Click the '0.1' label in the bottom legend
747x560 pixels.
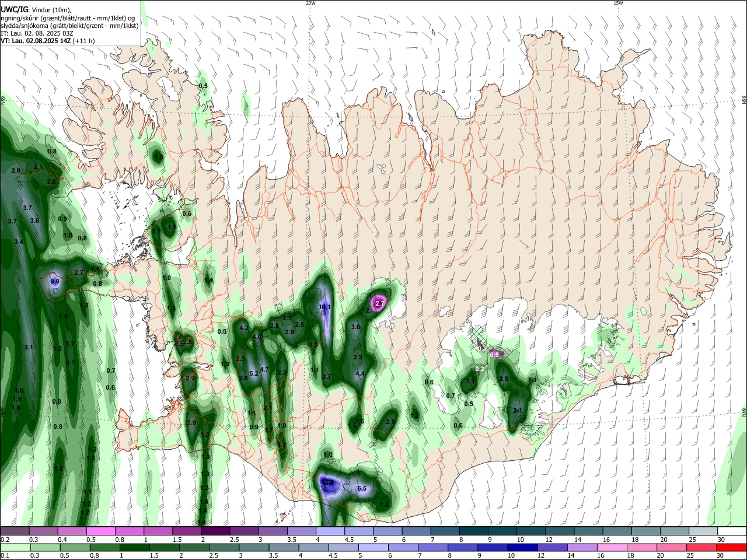[x=5, y=556]
